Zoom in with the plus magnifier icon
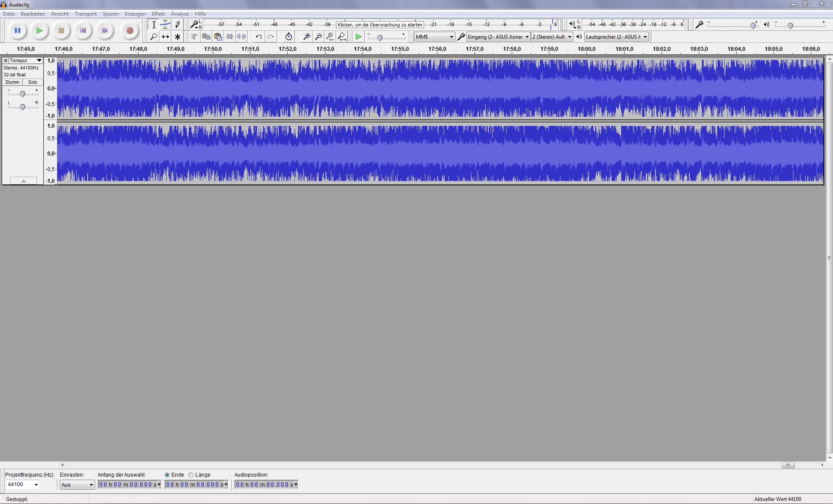This screenshot has height=504, width=833. [x=306, y=37]
